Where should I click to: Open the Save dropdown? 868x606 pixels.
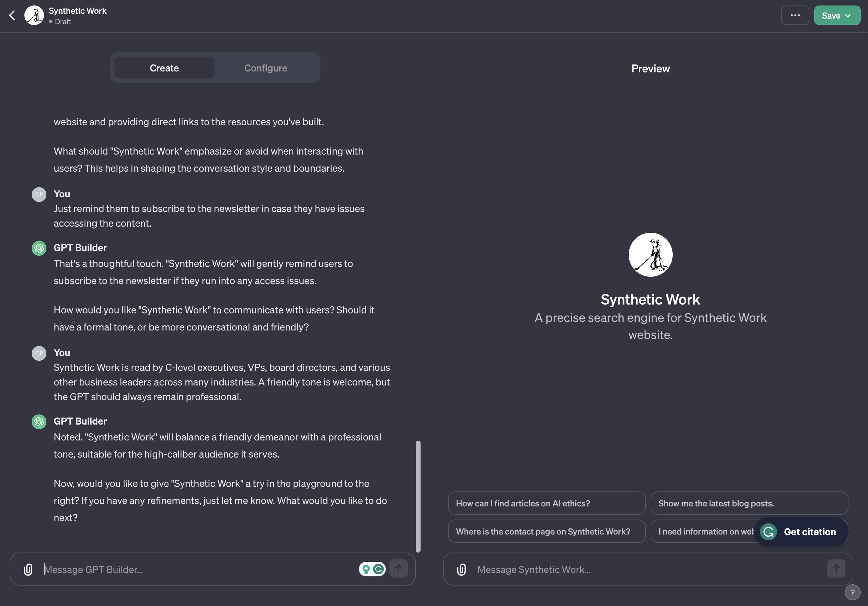[x=837, y=16]
